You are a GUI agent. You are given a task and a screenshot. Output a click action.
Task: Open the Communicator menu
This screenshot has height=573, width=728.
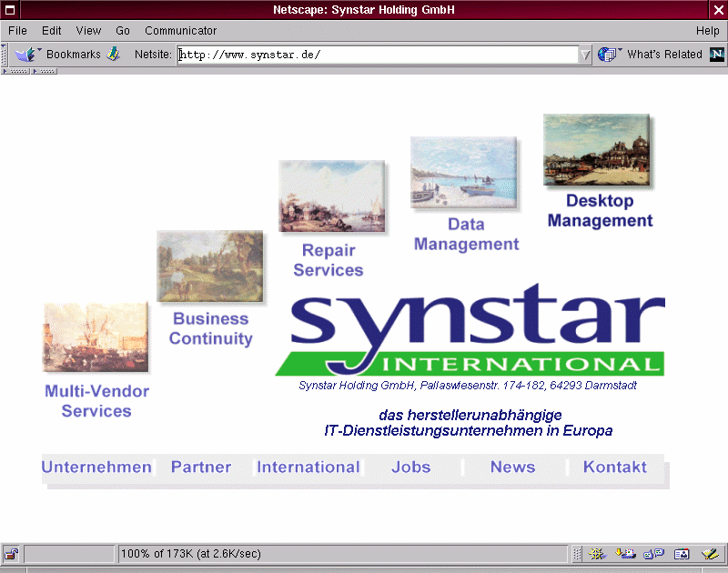pos(180,31)
